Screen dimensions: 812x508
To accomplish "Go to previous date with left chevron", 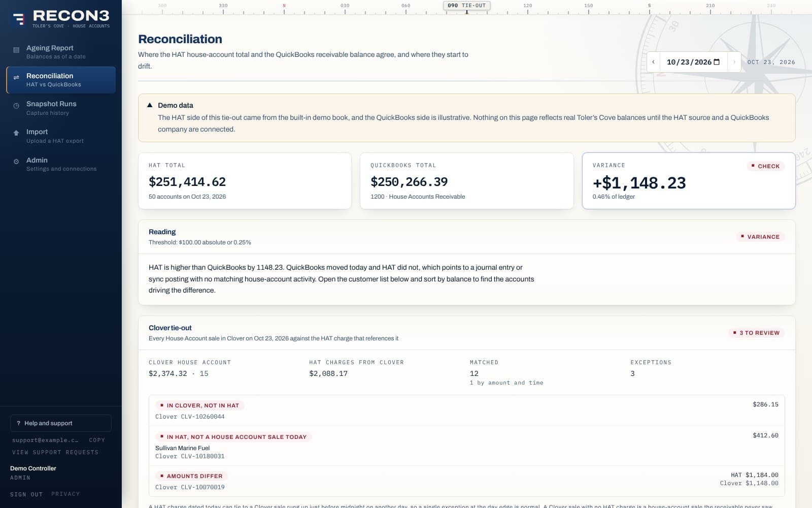I will (x=653, y=62).
